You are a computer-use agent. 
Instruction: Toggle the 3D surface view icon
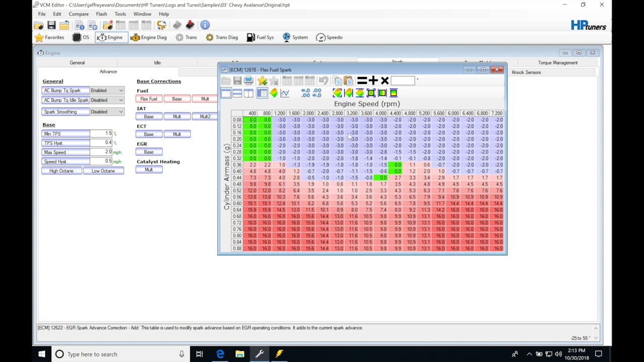(x=274, y=93)
